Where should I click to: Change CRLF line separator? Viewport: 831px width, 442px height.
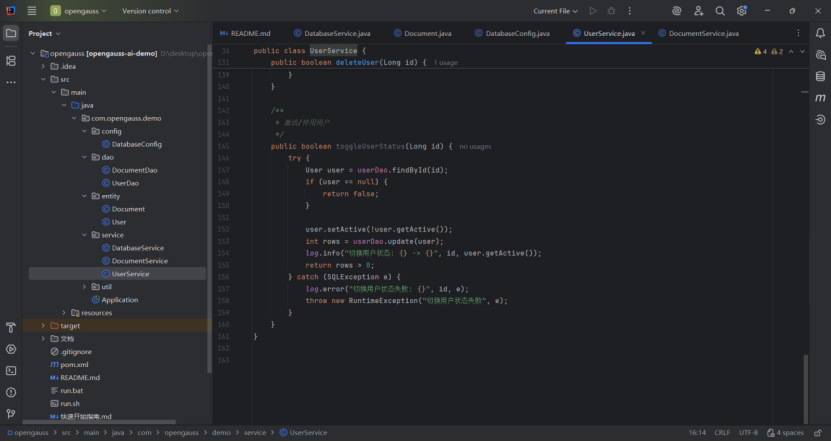(722, 433)
